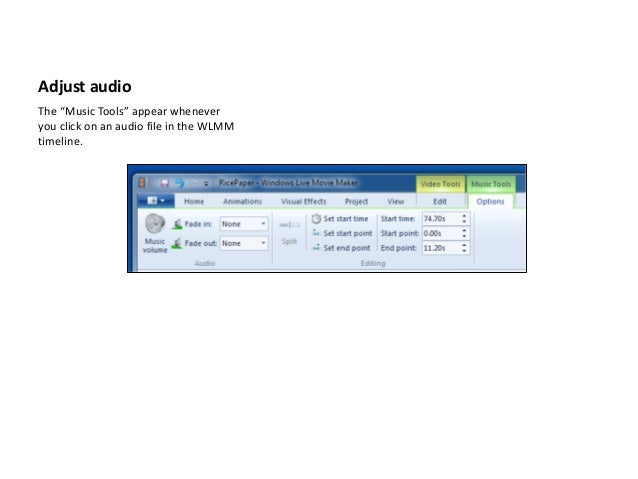This screenshot has width=638, height=479.
Task: Select the Music Tools Options tab
Action: [490, 201]
